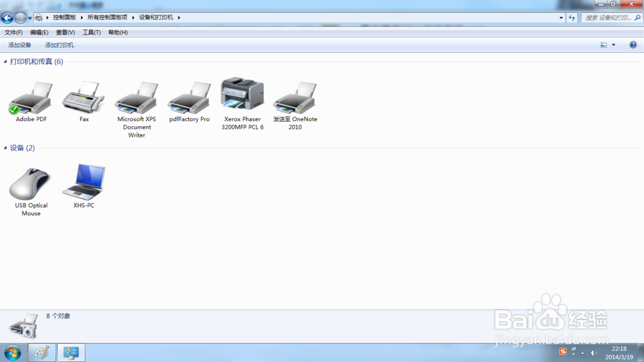This screenshot has width=644, height=362.
Task: Click the 设备 (2) group header
Action: 22,148
